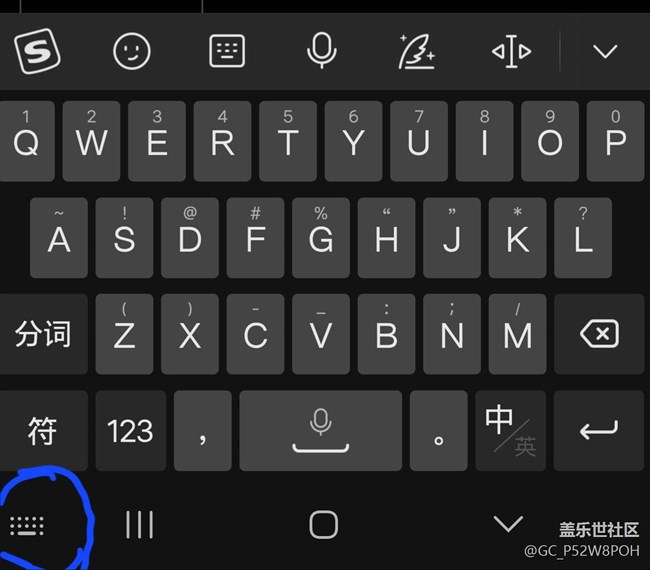Tap the microphone icon in top toolbar
Screen dimensions: 650x570
coord(322,50)
